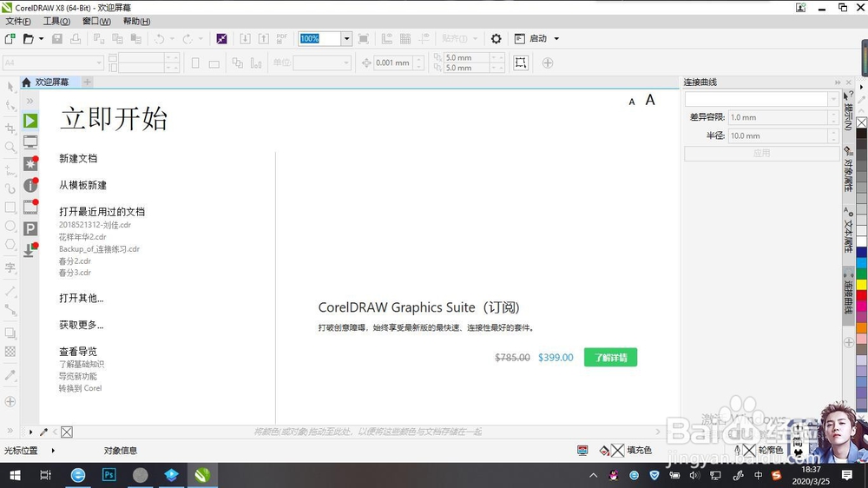This screenshot has height=488, width=868.
Task: Open the Updates download arrow icon
Action: pos(30,250)
